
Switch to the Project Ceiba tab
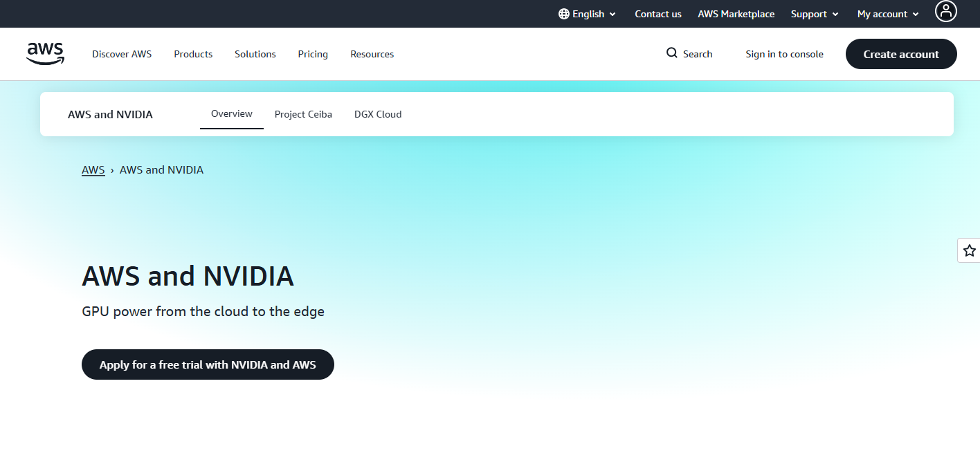coord(303,114)
